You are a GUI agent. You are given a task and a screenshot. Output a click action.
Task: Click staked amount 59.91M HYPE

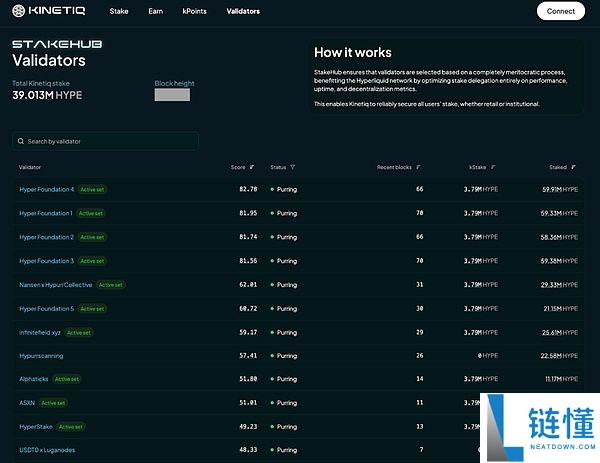coord(560,189)
